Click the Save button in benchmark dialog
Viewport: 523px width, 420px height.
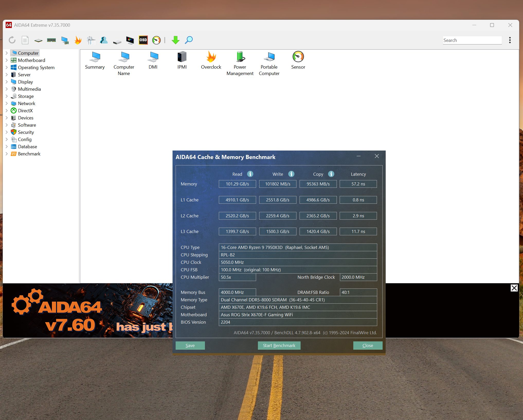point(190,346)
